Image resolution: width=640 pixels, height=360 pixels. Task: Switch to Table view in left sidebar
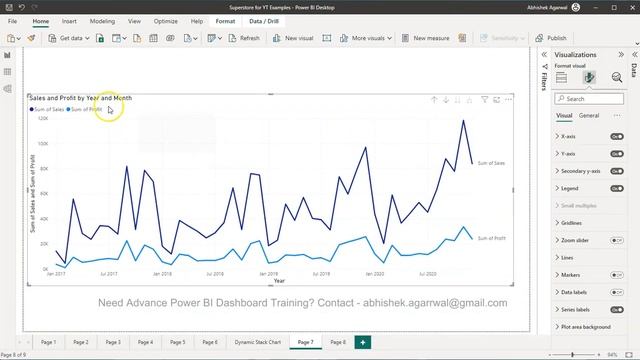(7, 72)
